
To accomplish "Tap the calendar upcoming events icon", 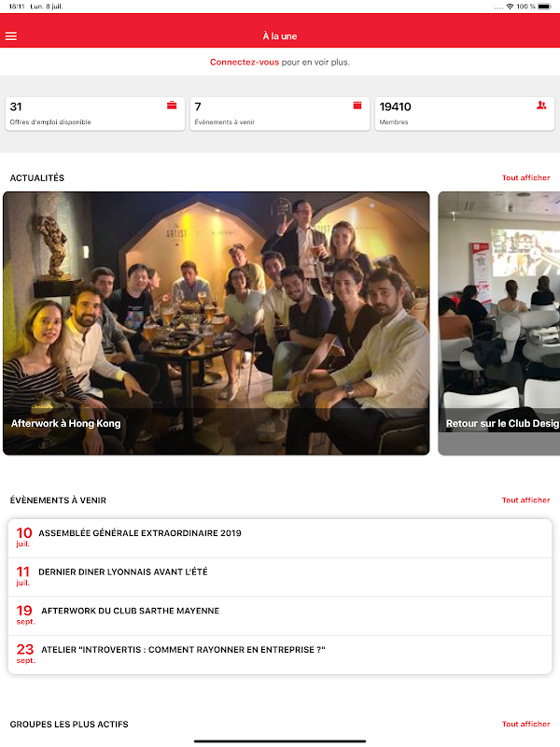I will pos(357,106).
